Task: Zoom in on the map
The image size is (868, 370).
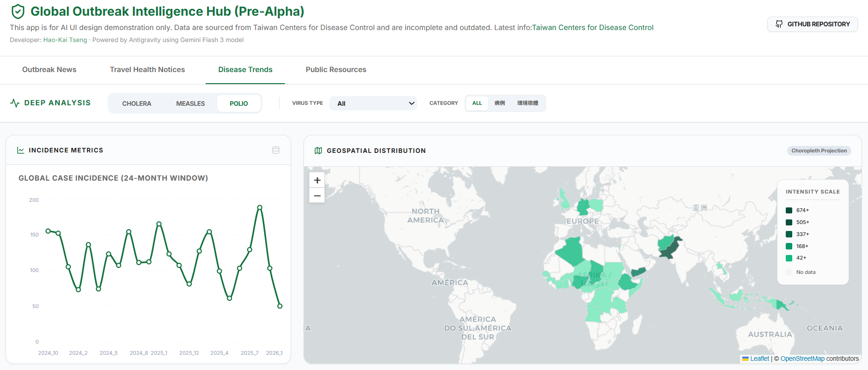Action: [x=317, y=180]
